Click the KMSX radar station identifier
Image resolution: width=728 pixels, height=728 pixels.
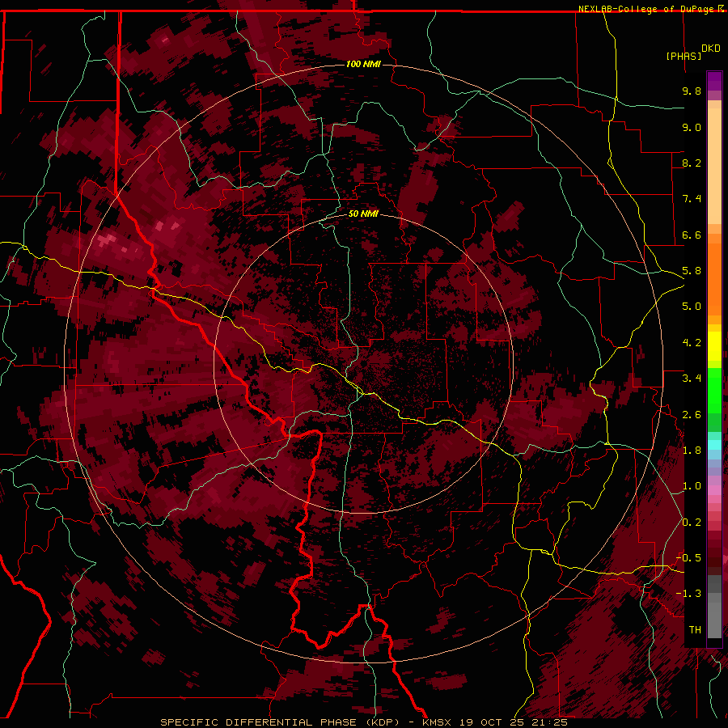click(x=437, y=722)
